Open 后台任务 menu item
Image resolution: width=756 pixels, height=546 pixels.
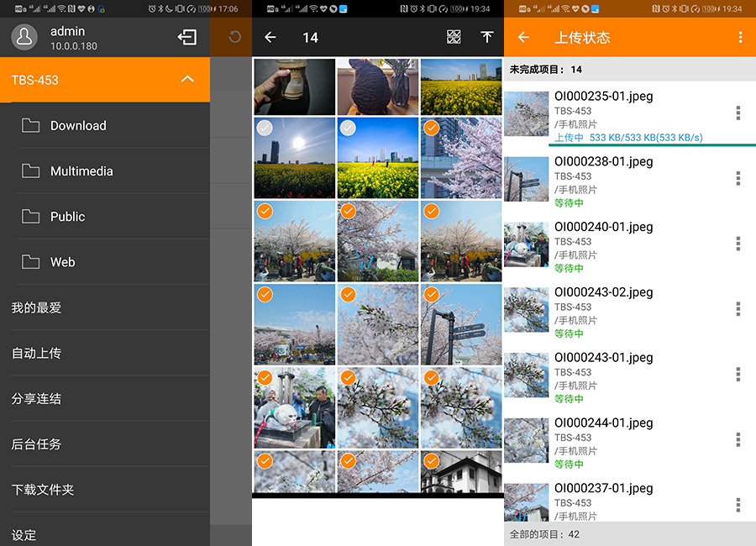(36, 444)
